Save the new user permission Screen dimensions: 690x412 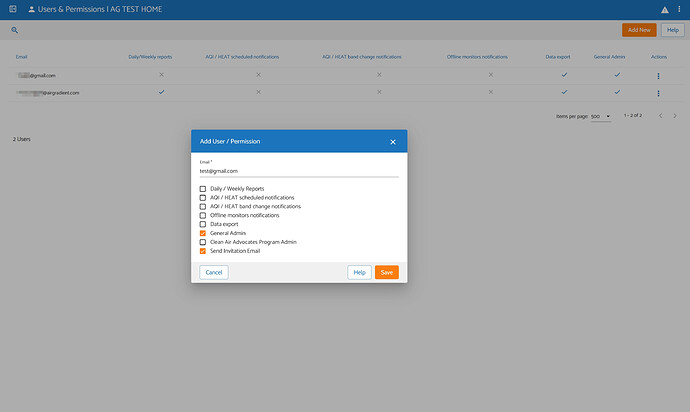pyautogui.click(x=387, y=272)
